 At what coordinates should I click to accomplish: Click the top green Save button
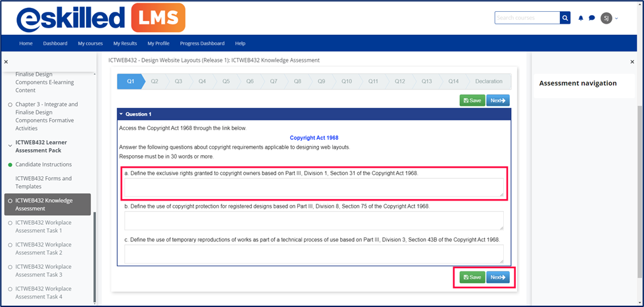pyautogui.click(x=472, y=101)
